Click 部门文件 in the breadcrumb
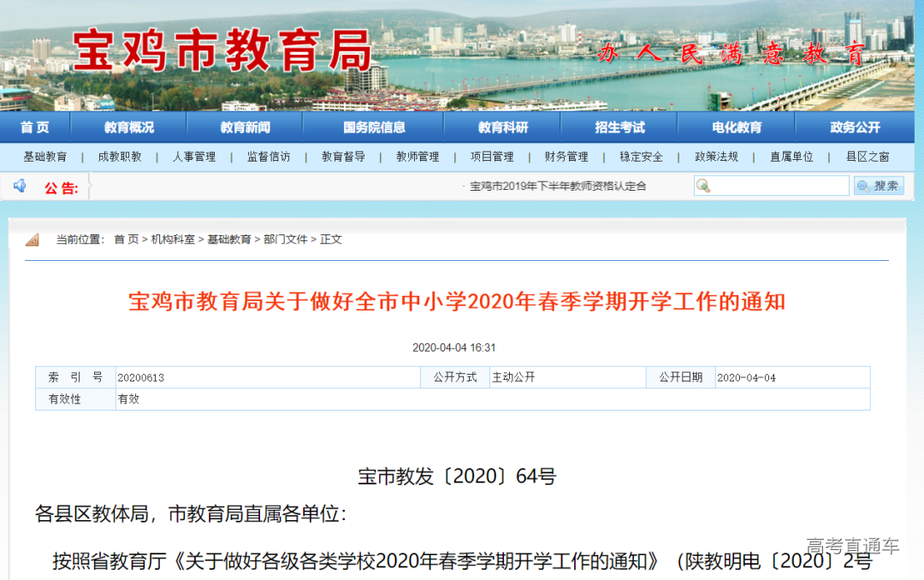The image size is (924, 580). coord(285,240)
